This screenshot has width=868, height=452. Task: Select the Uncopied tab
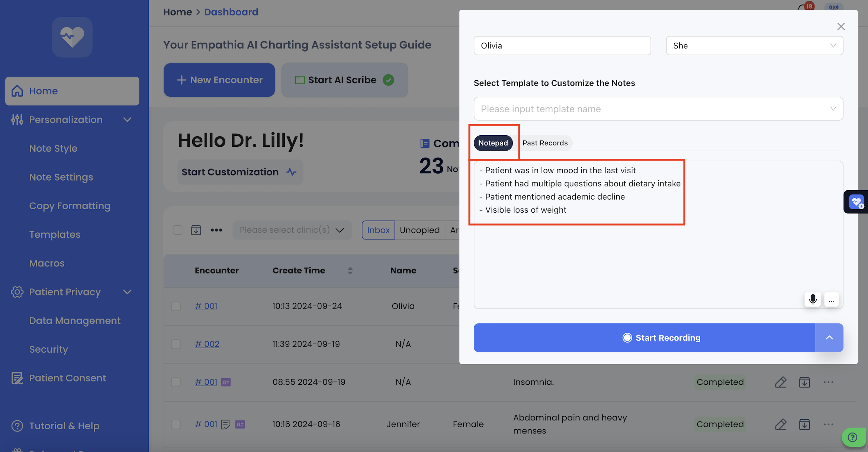(x=419, y=230)
